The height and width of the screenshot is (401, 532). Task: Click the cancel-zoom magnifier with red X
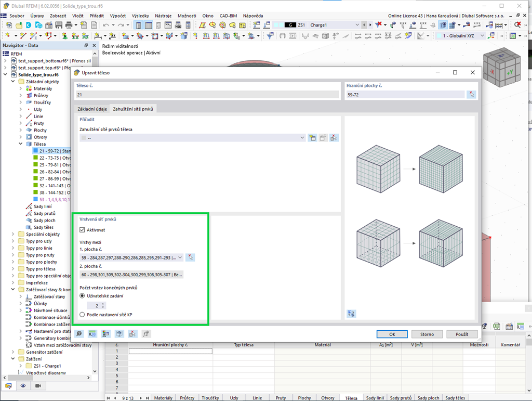tap(517, 25)
